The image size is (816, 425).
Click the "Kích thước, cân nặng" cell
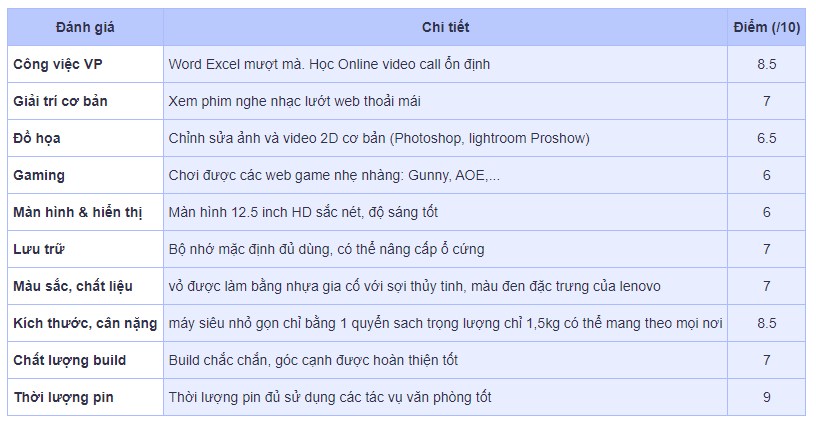click(x=83, y=323)
